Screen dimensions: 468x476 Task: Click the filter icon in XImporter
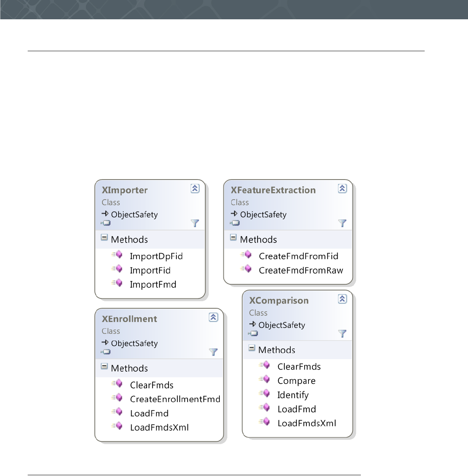pyautogui.click(x=195, y=223)
